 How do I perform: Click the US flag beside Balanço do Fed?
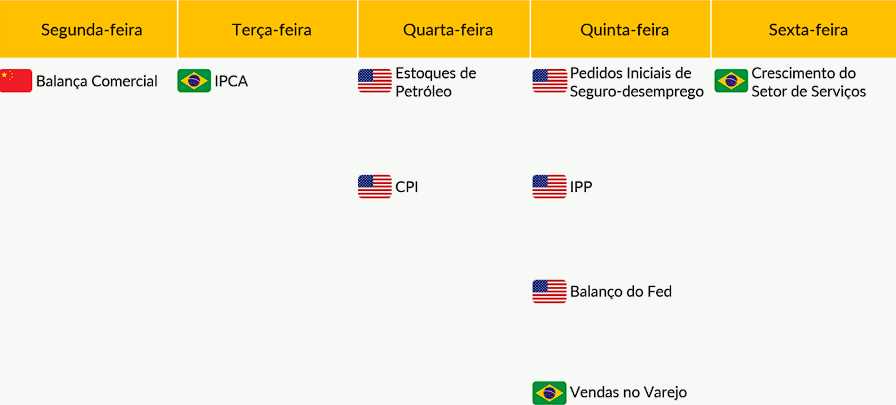549,291
